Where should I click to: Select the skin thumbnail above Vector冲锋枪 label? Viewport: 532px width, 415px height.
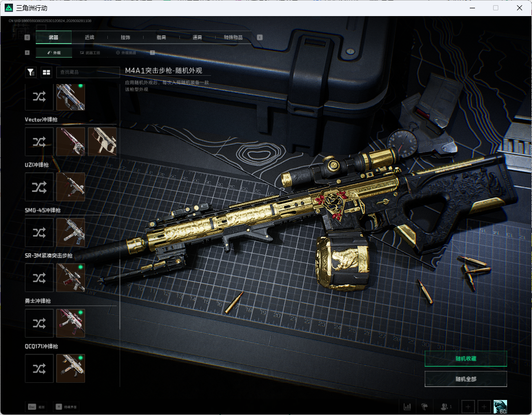coord(71,97)
